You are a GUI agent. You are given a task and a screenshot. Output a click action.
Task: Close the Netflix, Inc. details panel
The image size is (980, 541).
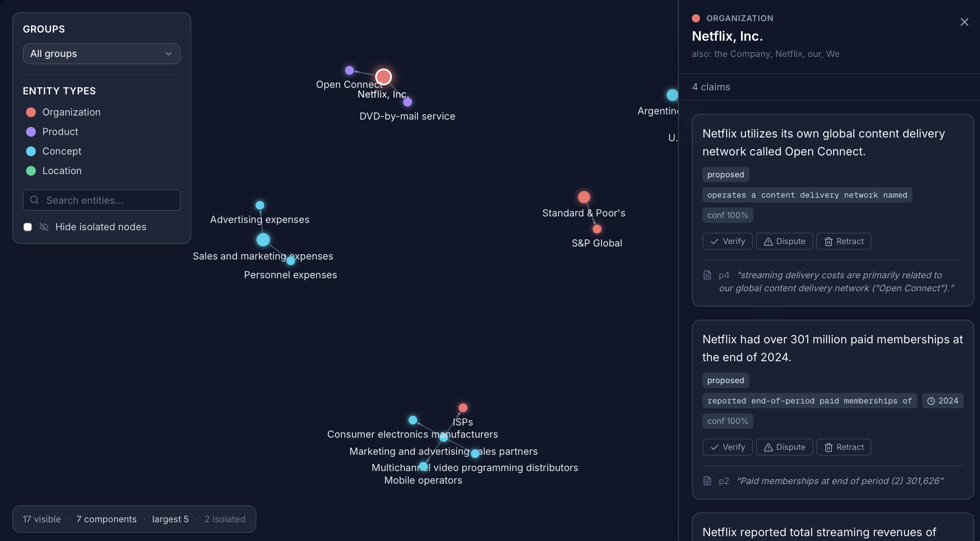(x=964, y=22)
